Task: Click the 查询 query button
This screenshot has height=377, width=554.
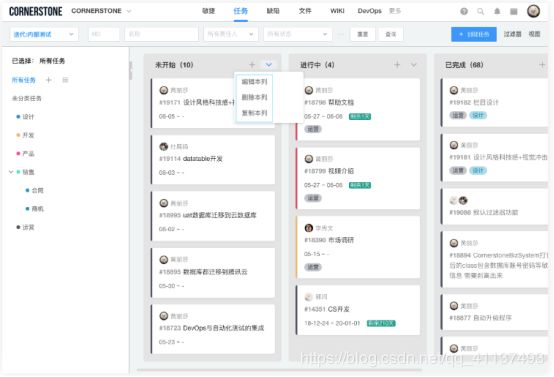Action: click(391, 34)
